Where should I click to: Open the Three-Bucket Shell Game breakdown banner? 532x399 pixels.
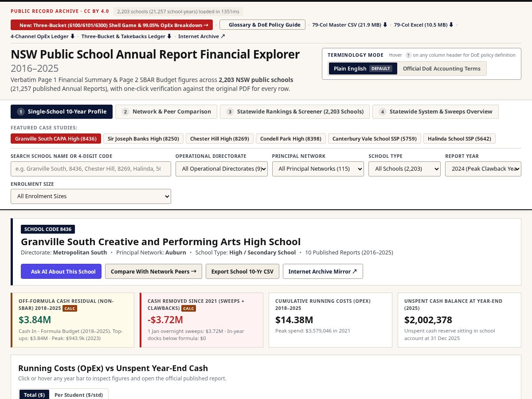[x=112, y=25]
